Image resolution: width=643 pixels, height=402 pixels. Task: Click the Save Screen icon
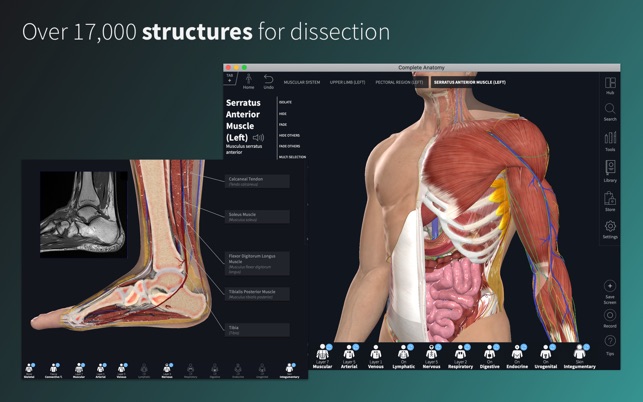click(x=610, y=288)
